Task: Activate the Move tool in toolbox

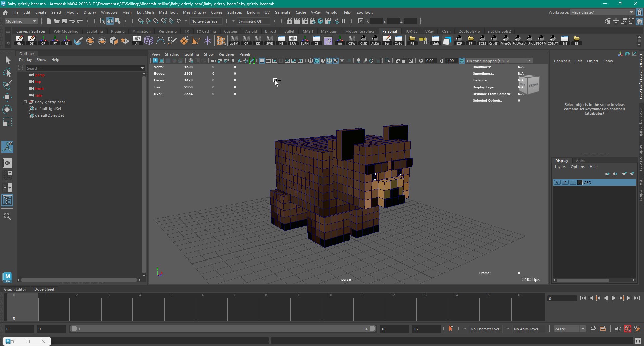Action: [x=7, y=97]
